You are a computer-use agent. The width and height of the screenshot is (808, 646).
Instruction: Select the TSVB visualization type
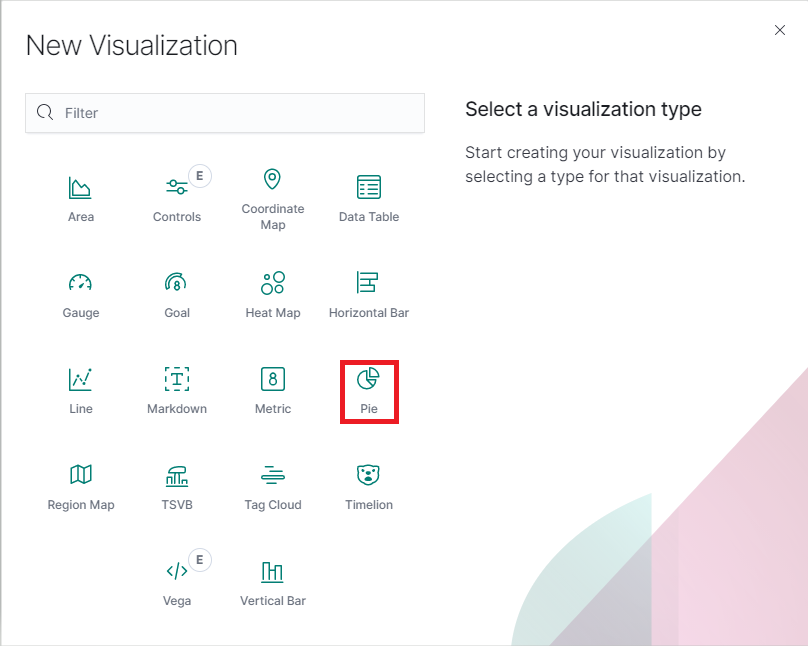pos(177,476)
